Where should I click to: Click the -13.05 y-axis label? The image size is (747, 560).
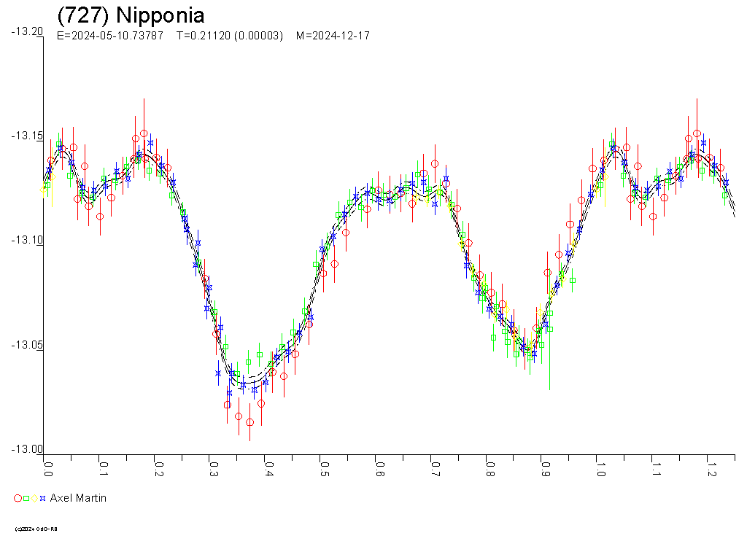pos(26,345)
